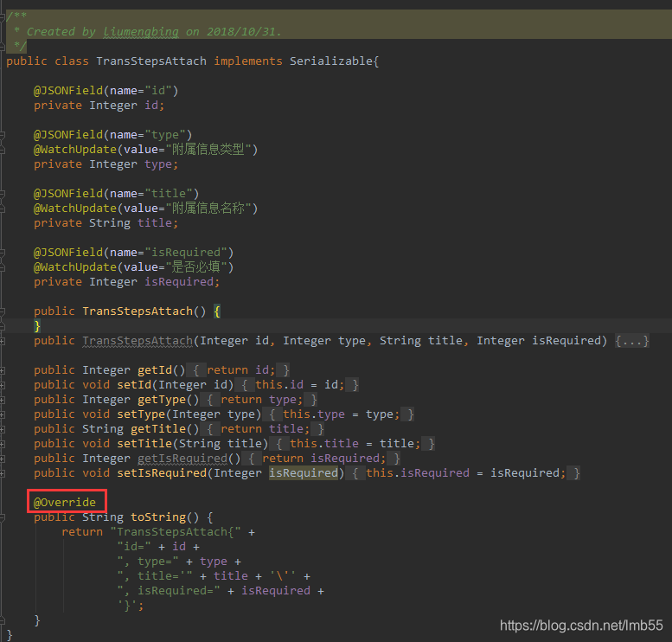Click the setIsRequired method name
Screen dimensions: 672x642
(162, 473)
